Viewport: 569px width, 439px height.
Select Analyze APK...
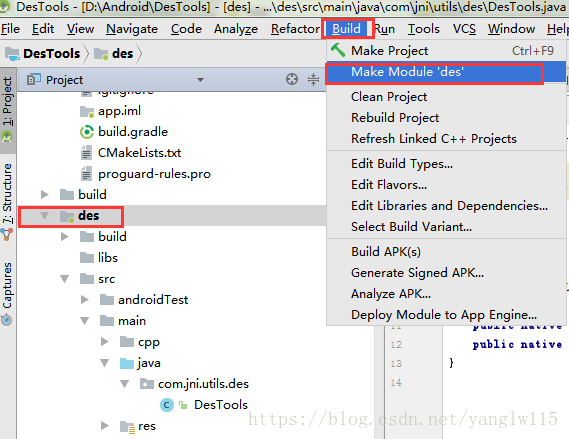click(x=446, y=294)
